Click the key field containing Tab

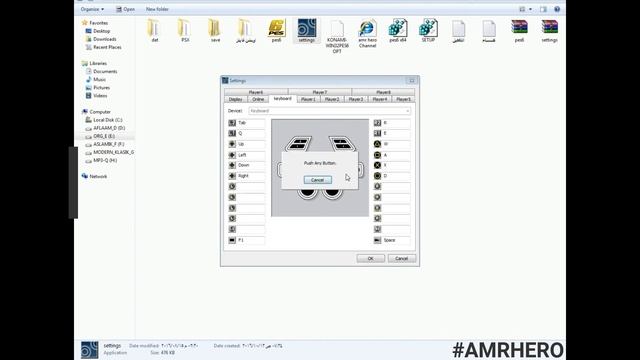(x=250, y=123)
